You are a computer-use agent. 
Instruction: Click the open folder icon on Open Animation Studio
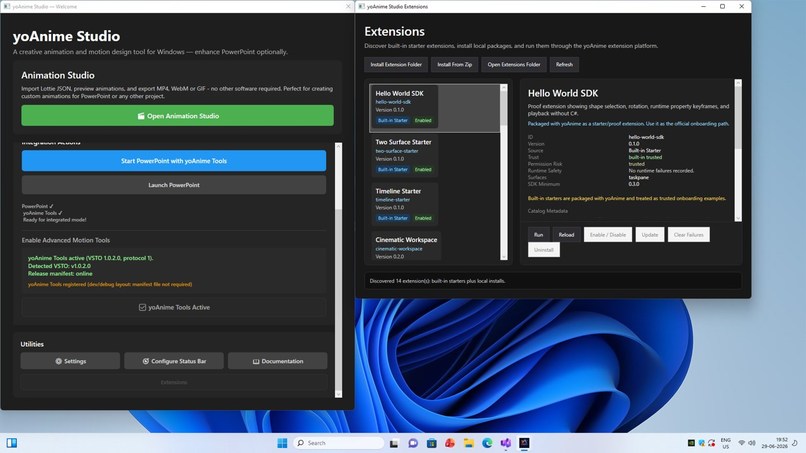(140, 116)
